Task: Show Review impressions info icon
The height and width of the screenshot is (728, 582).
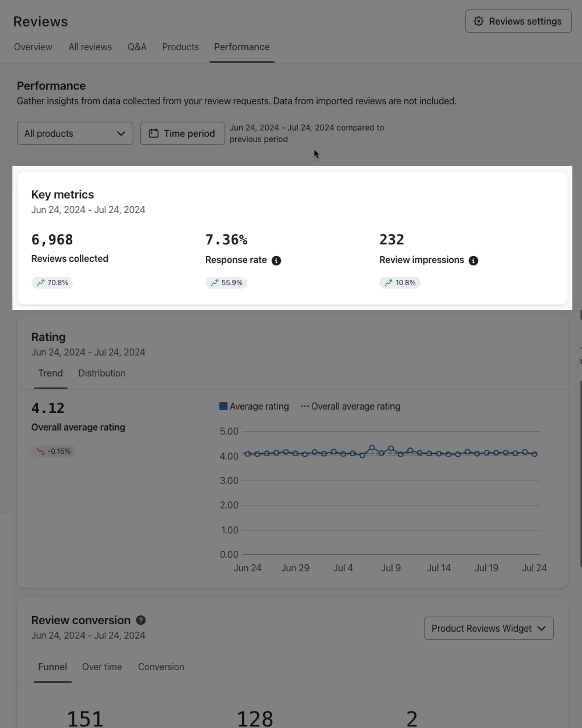Action: (473, 260)
